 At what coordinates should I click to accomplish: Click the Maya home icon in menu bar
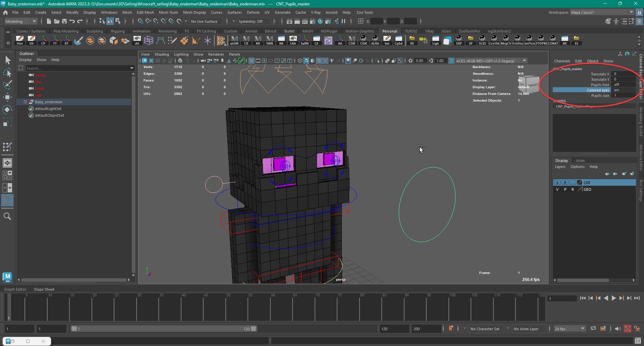[x=5, y=12]
